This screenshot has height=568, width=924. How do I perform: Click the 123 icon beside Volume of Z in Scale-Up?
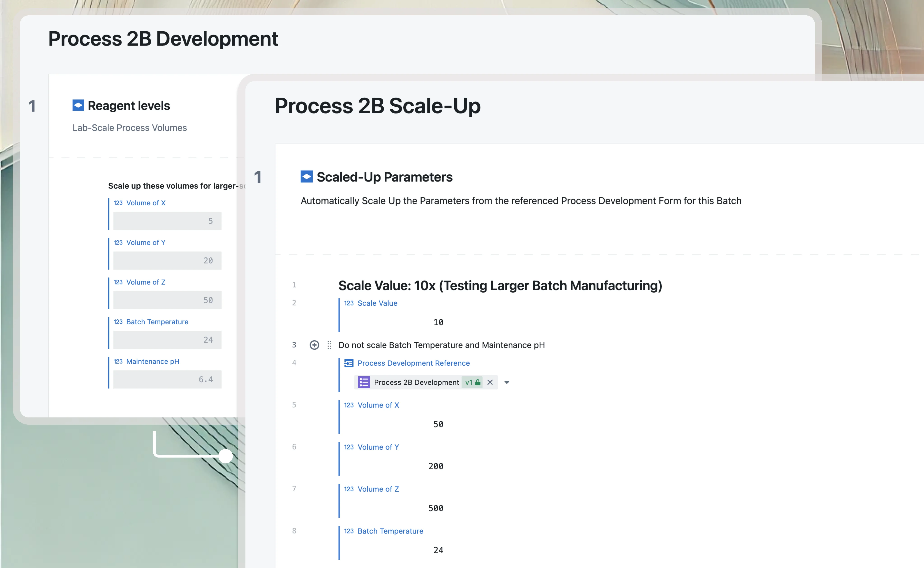pyautogui.click(x=349, y=489)
